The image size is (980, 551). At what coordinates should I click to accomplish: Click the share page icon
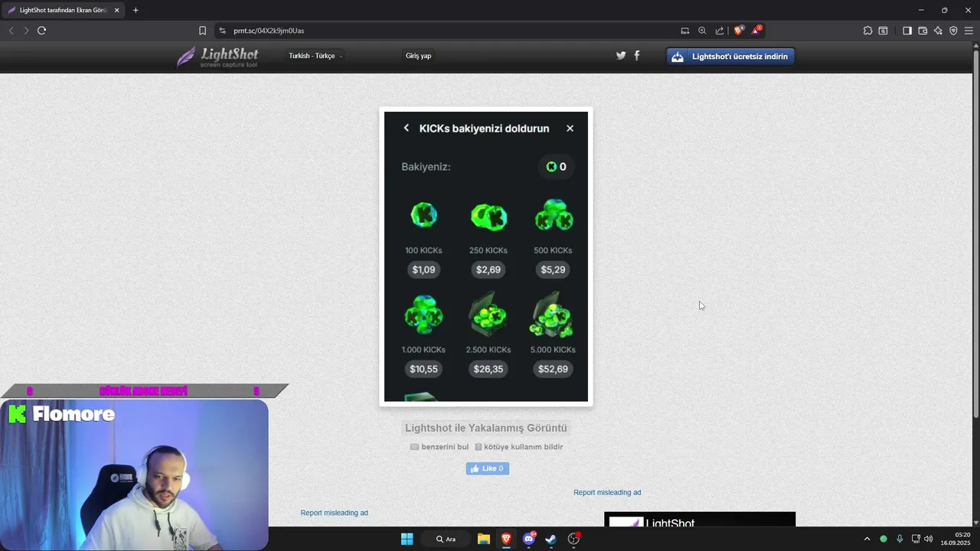[720, 31]
